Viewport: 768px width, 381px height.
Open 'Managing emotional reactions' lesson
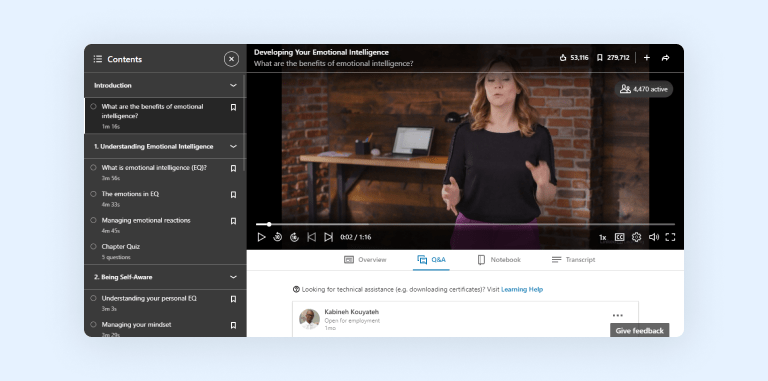(x=146, y=220)
